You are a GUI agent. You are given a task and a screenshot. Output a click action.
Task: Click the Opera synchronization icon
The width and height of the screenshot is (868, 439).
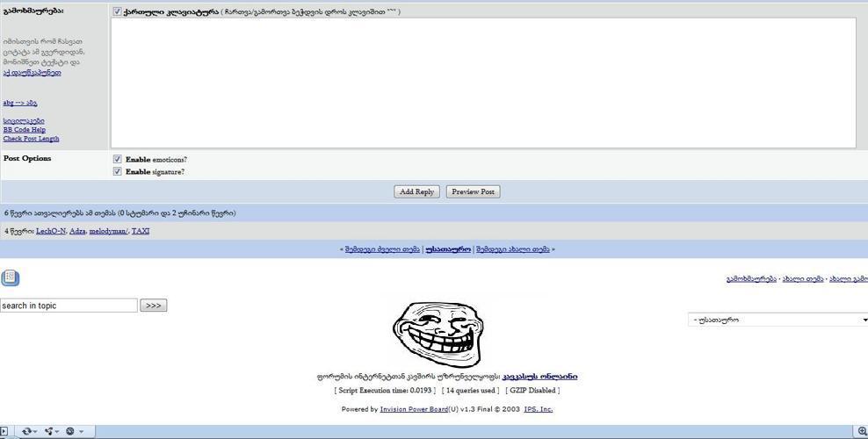coord(26,431)
